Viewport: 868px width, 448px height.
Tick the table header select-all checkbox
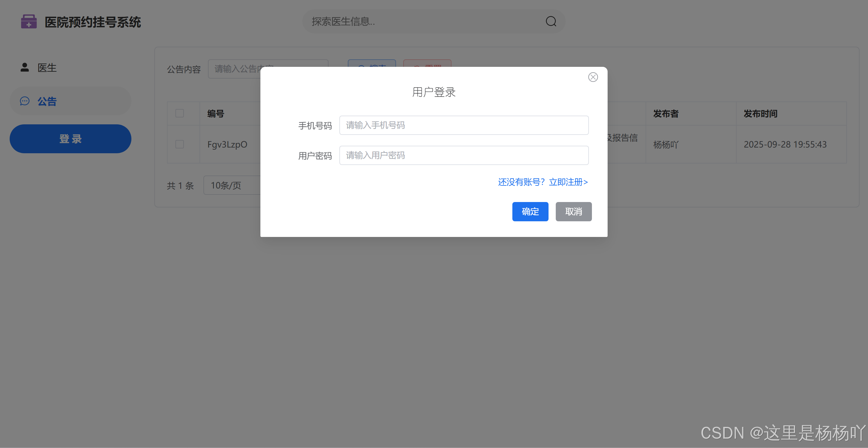click(x=180, y=114)
